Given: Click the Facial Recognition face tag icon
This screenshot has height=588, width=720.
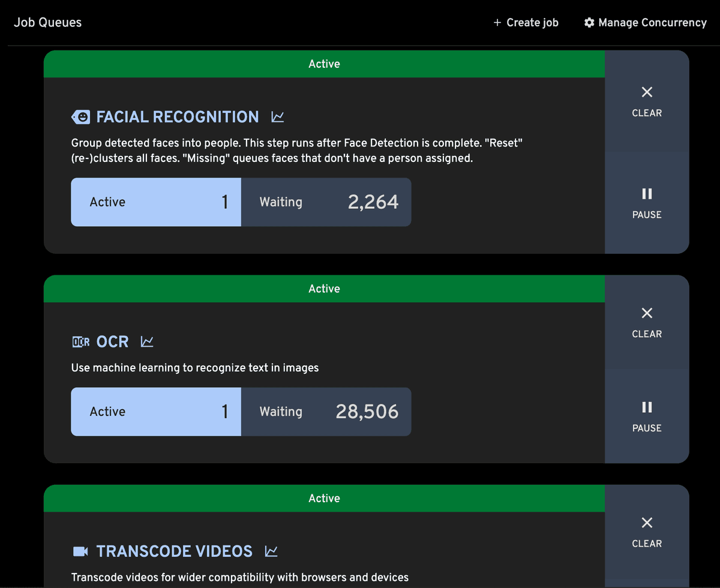Looking at the screenshot, I should (x=80, y=117).
